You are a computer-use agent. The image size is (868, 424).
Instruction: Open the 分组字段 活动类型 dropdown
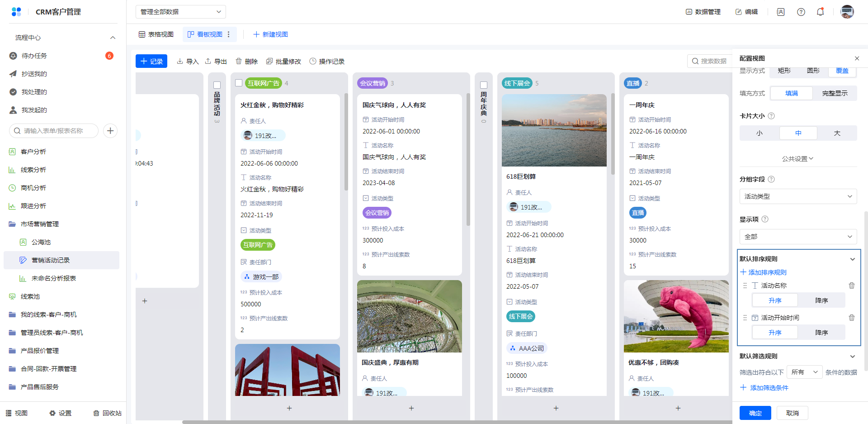pos(798,196)
